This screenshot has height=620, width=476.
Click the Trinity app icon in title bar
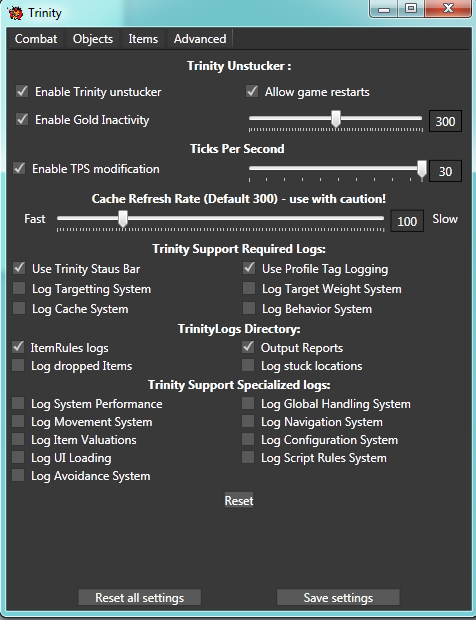15,13
